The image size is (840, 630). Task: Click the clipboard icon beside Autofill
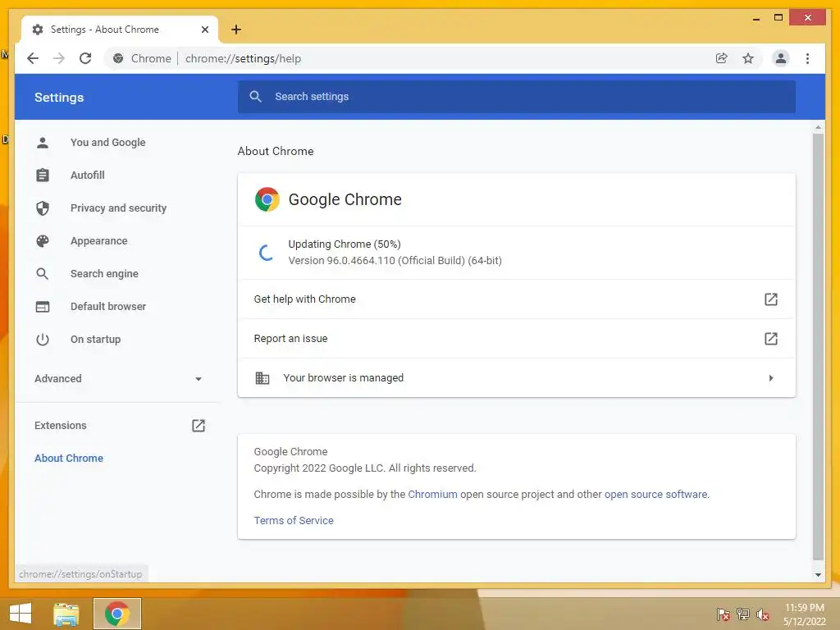(43, 176)
